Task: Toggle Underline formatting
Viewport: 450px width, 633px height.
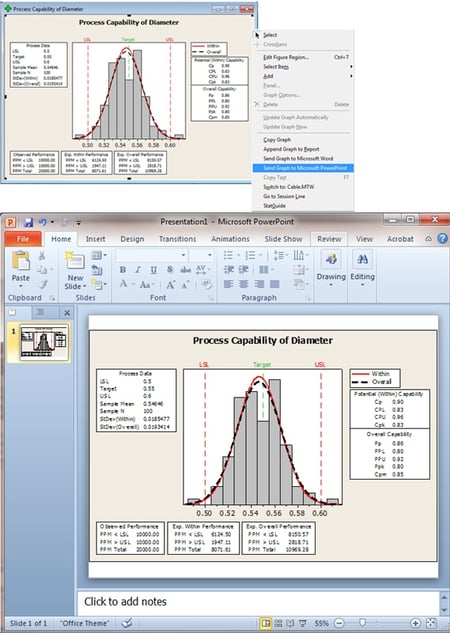Action: (x=153, y=270)
